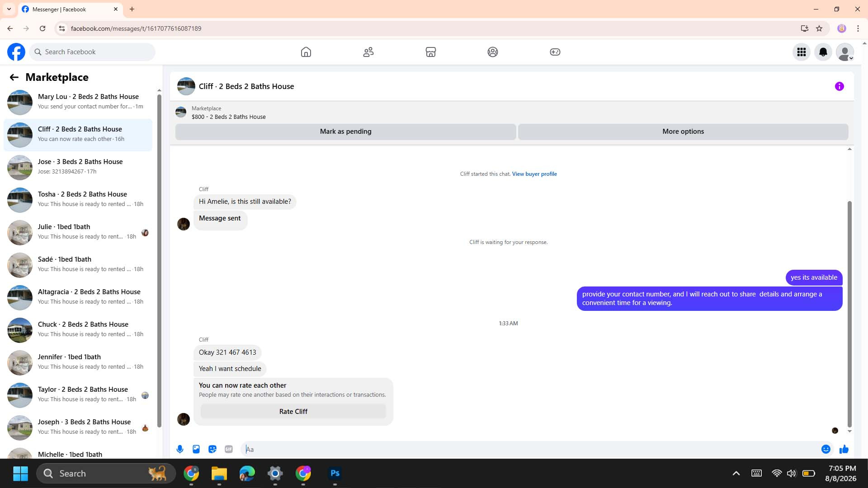This screenshot has width=868, height=488.
Task: Open the grid Menu icon
Action: pyautogui.click(x=802, y=52)
